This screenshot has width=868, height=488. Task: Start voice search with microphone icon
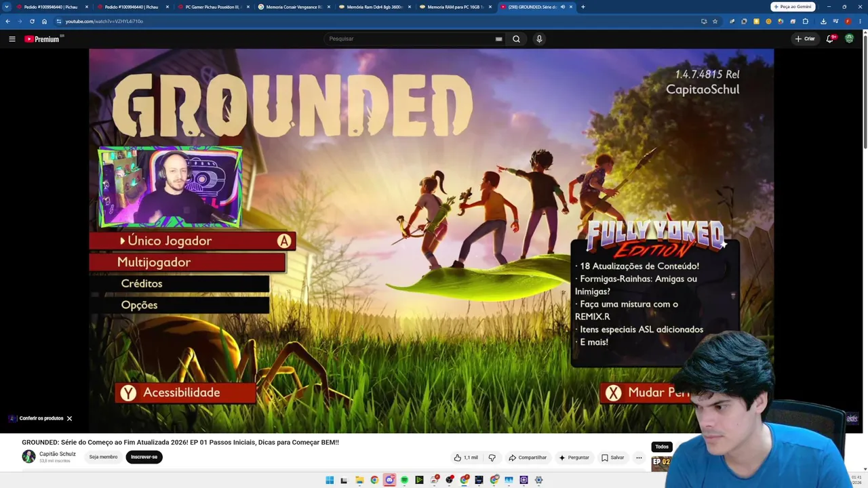click(539, 39)
